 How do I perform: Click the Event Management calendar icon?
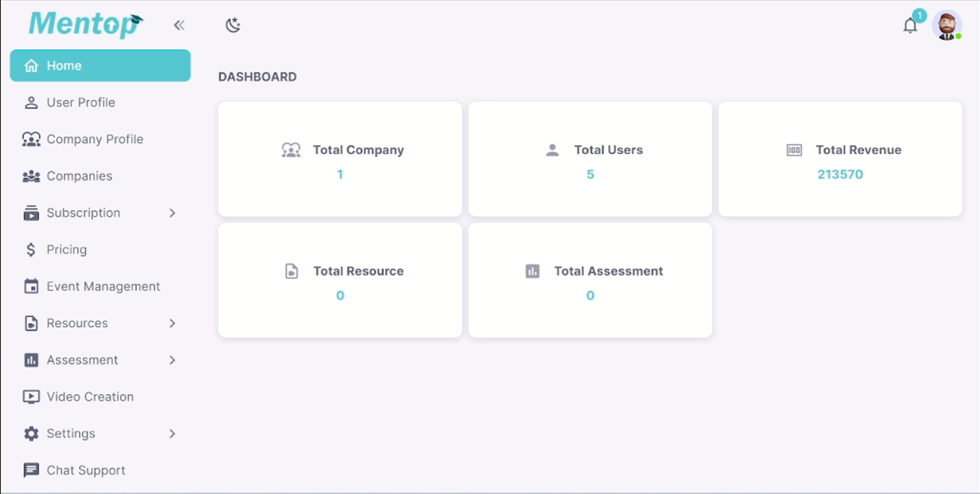tap(31, 286)
